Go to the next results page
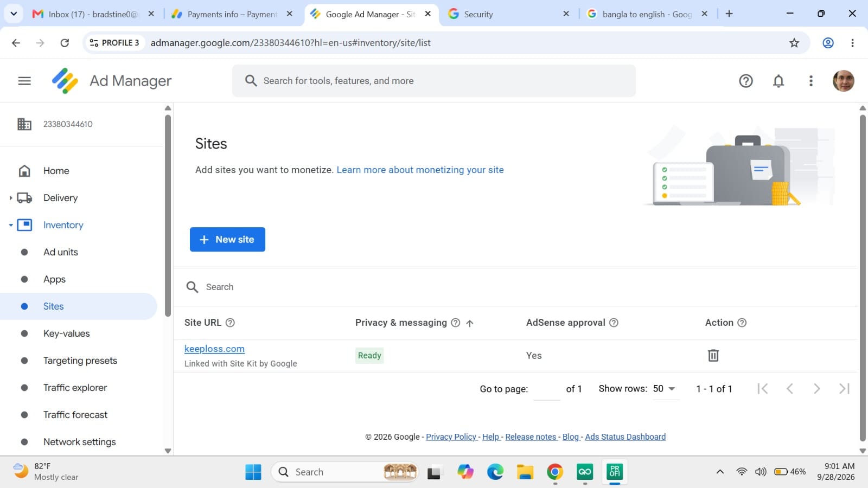The height and width of the screenshot is (488, 868). pos(816,388)
